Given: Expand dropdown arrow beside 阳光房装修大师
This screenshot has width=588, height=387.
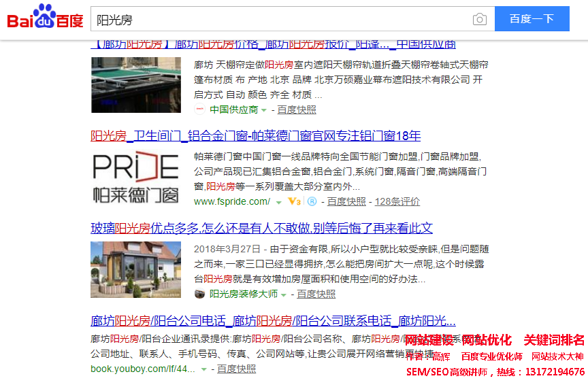Looking at the screenshot, I should point(284,295).
